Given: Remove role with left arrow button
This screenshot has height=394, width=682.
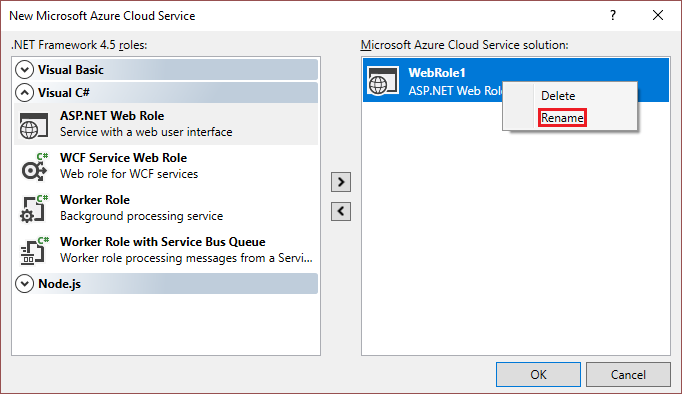Looking at the screenshot, I should click(341, 212).
